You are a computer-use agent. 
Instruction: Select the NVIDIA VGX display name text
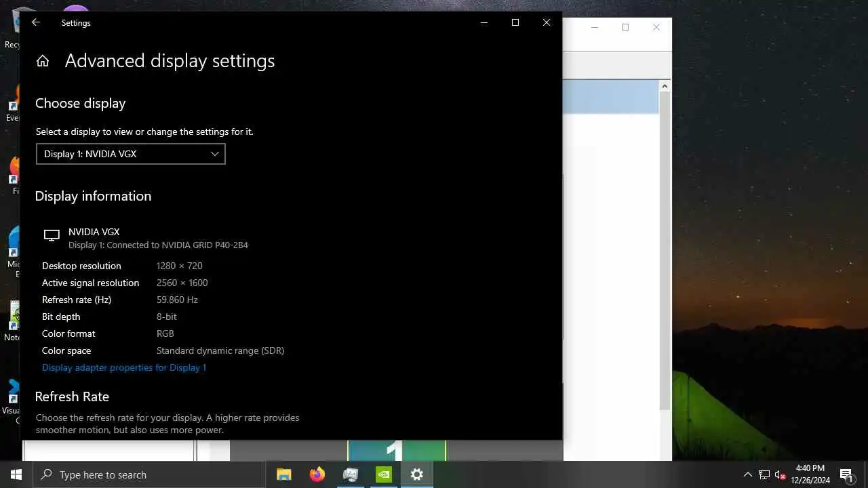(x=94, y=232)
